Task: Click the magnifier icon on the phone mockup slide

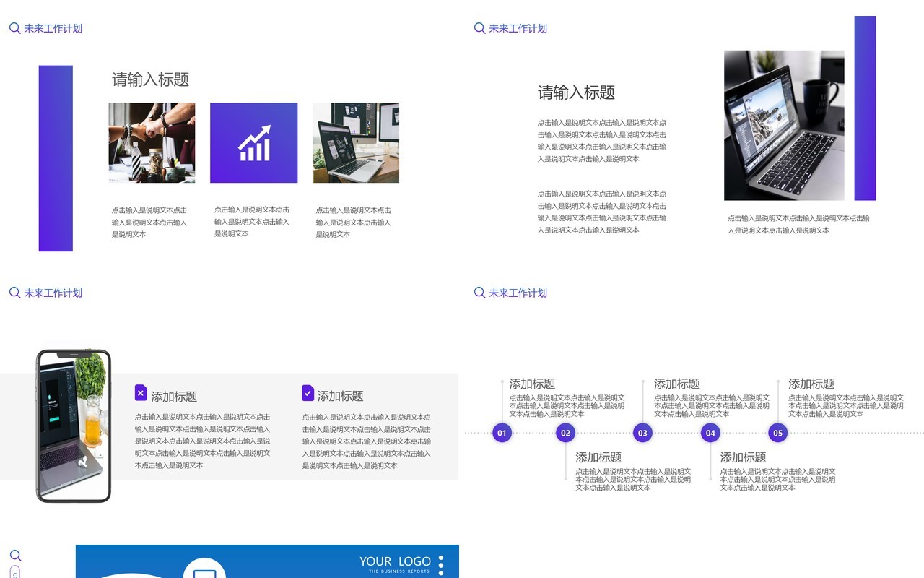Action: pyautogui.click(x=14, y=293)
